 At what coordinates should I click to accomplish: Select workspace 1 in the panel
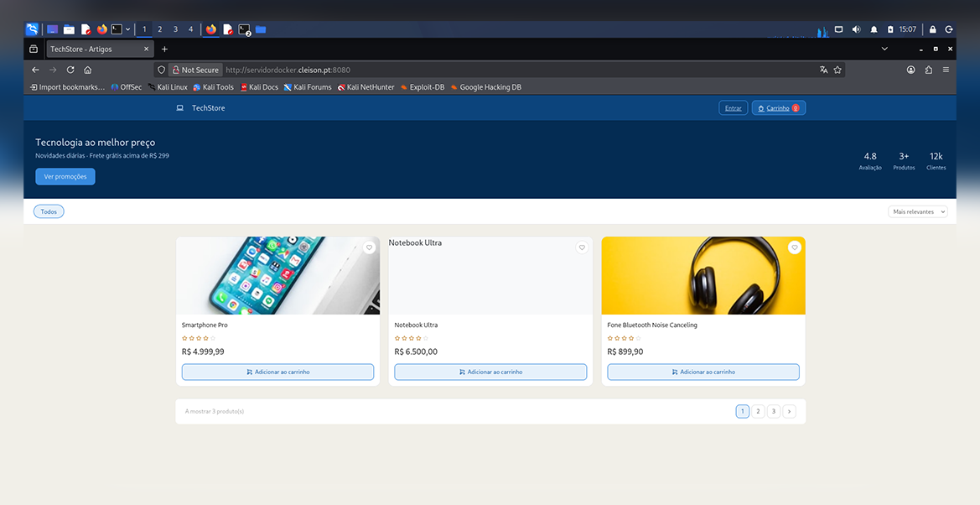[x=144, y=29]
